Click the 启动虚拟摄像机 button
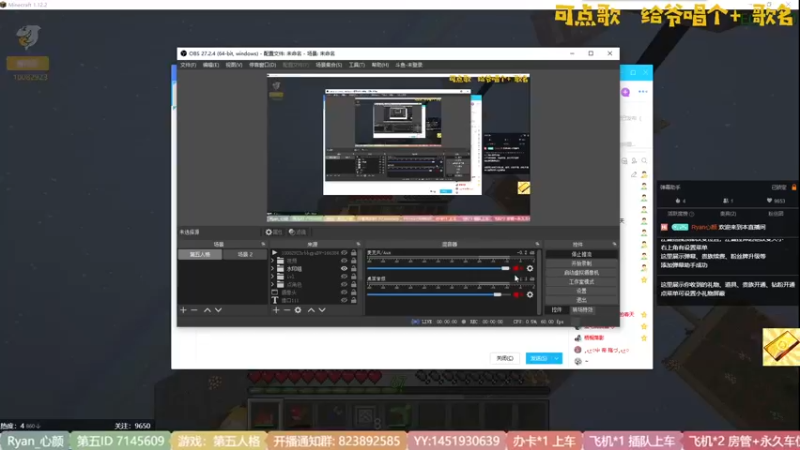The width and height of the screenshot is (800, 450). [581, 272]
